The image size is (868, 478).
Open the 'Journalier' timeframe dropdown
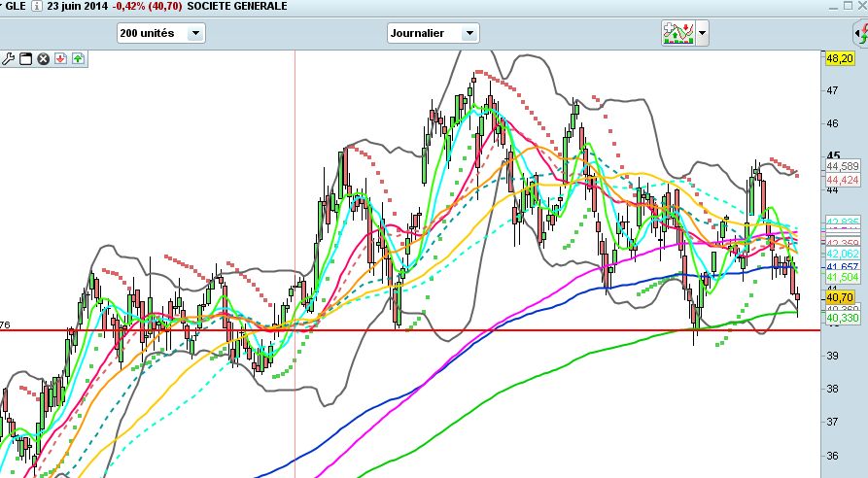pos(433,33)
